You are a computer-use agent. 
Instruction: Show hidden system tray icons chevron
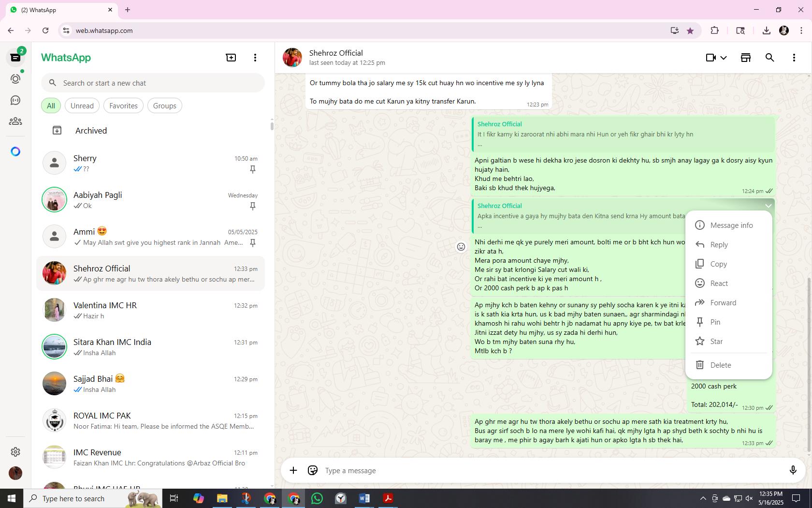point(703,498)
